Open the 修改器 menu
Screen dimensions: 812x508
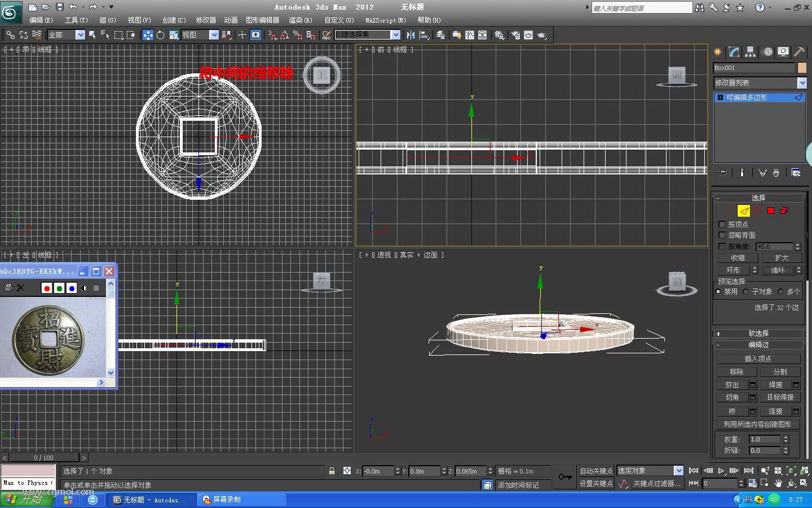click(206, 20)
